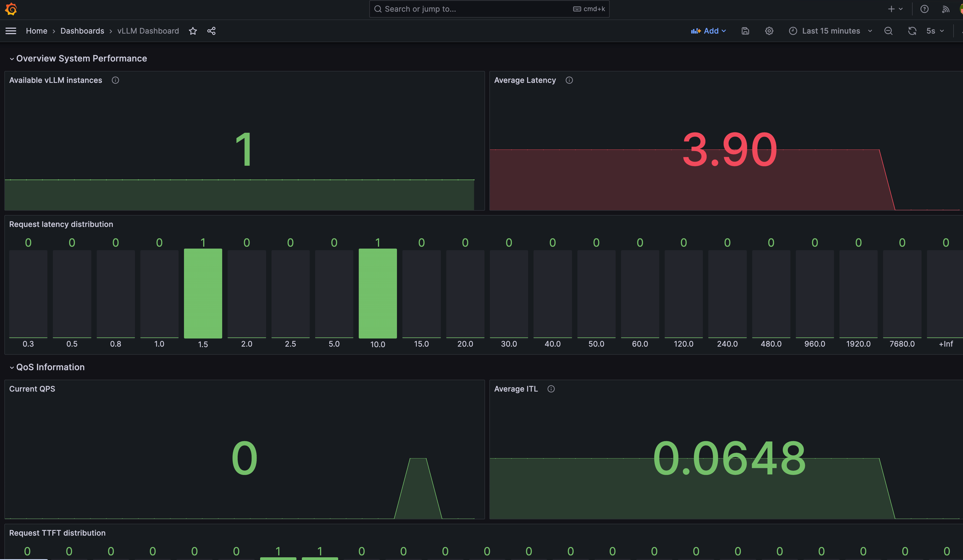Show info for Average Latency panel

click(569, 80)
